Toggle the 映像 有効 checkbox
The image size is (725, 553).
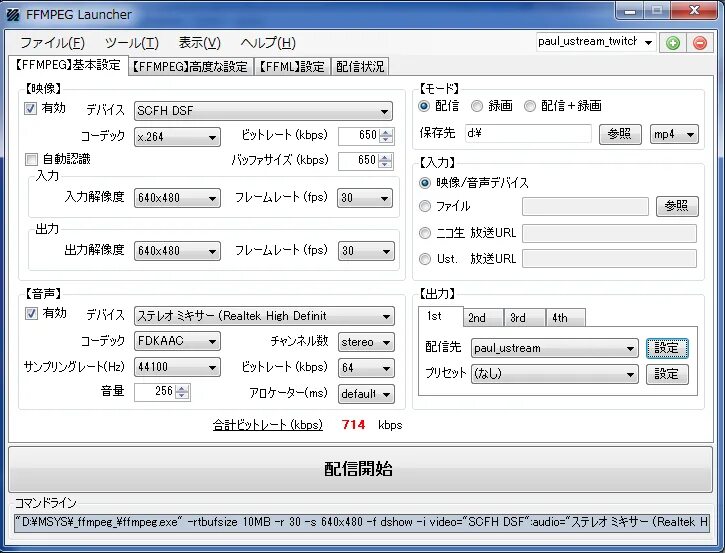(x=31, y=109)
